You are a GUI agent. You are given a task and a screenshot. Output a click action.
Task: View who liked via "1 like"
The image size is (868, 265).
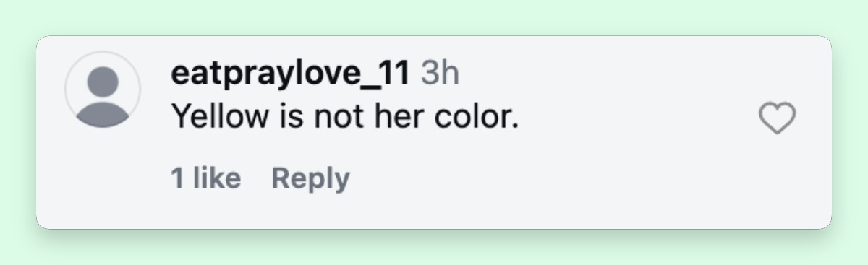coord(206,178)
